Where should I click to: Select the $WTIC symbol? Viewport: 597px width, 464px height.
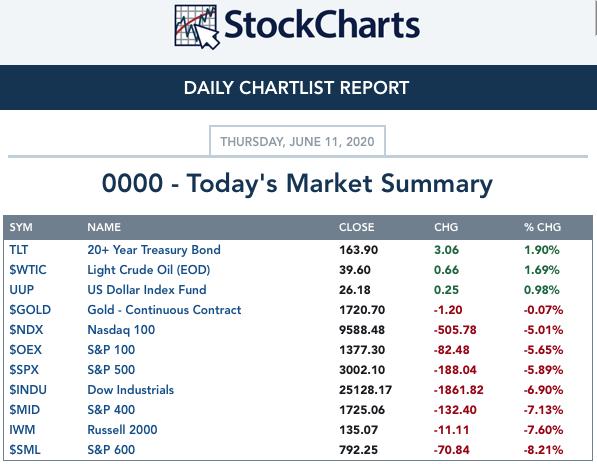click(28, 270)
